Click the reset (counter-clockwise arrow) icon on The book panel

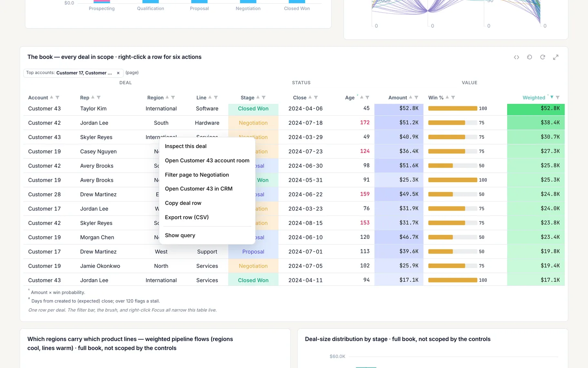(x=530, y=57)
